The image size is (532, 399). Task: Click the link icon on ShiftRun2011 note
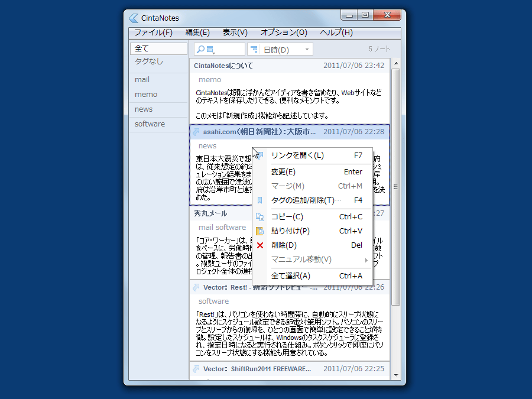[196, 369]
